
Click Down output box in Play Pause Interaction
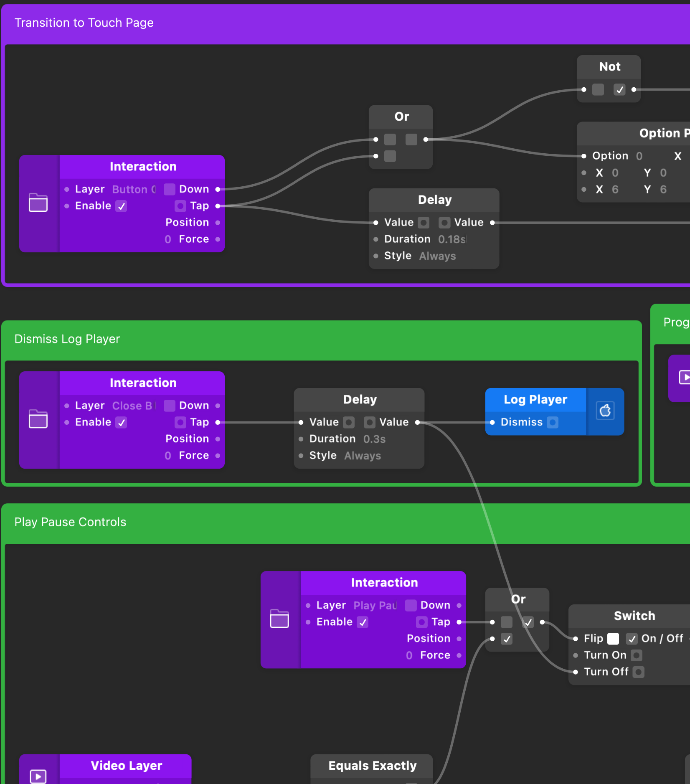click(411, 606)
